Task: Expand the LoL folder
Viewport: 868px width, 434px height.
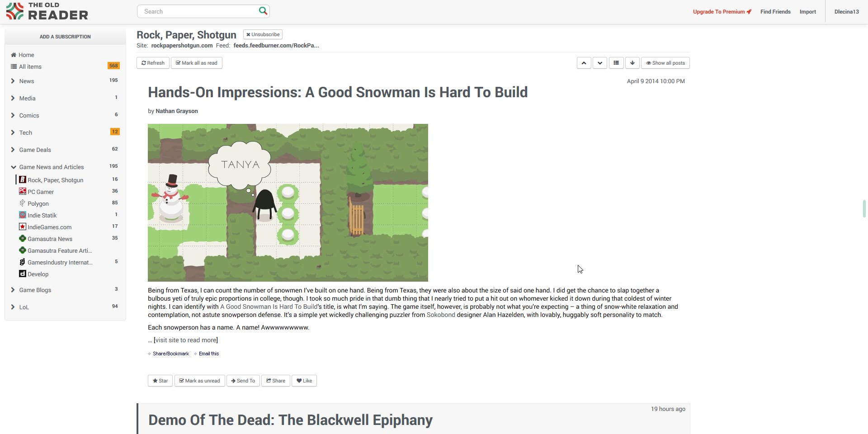Action: 13,307
